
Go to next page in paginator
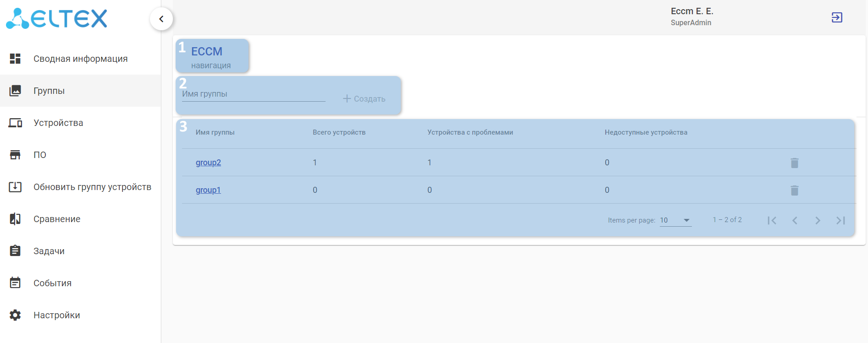click(x=818, y=220)
